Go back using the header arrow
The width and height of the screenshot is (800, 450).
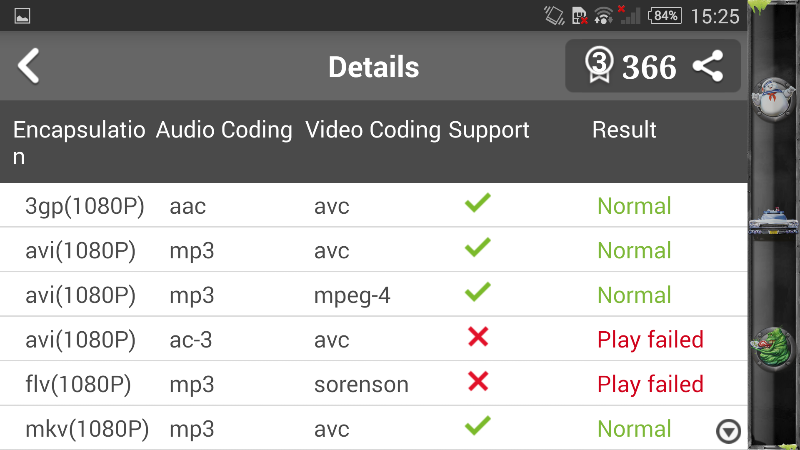point(29,66)
